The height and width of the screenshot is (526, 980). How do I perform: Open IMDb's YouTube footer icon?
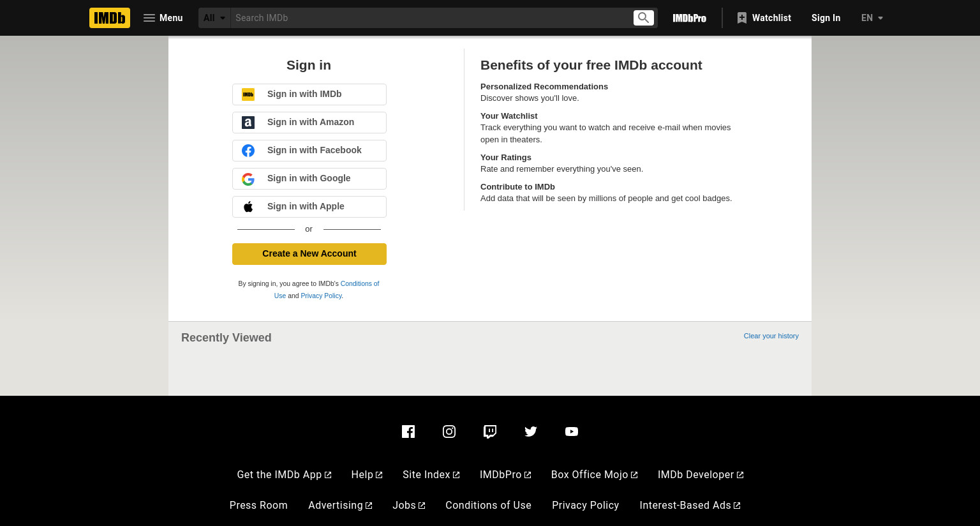point(572,432)
